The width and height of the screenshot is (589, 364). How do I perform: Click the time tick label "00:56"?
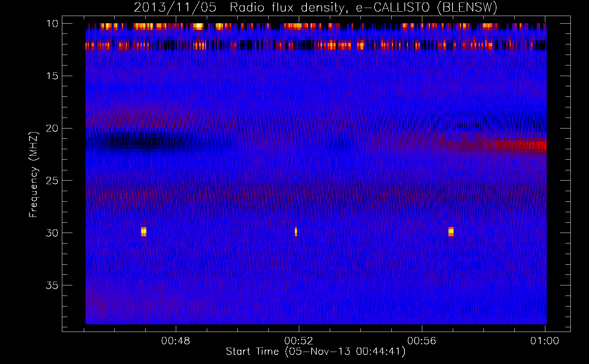422,341
